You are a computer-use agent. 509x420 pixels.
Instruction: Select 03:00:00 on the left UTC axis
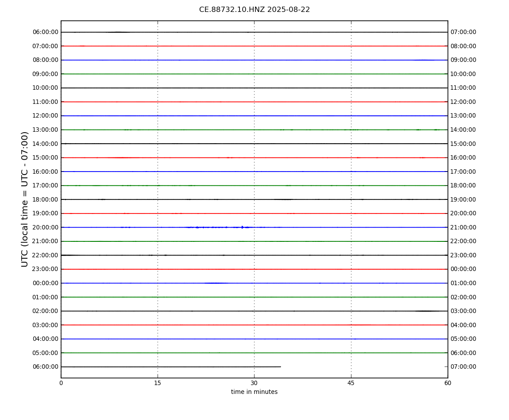point(46,325)
